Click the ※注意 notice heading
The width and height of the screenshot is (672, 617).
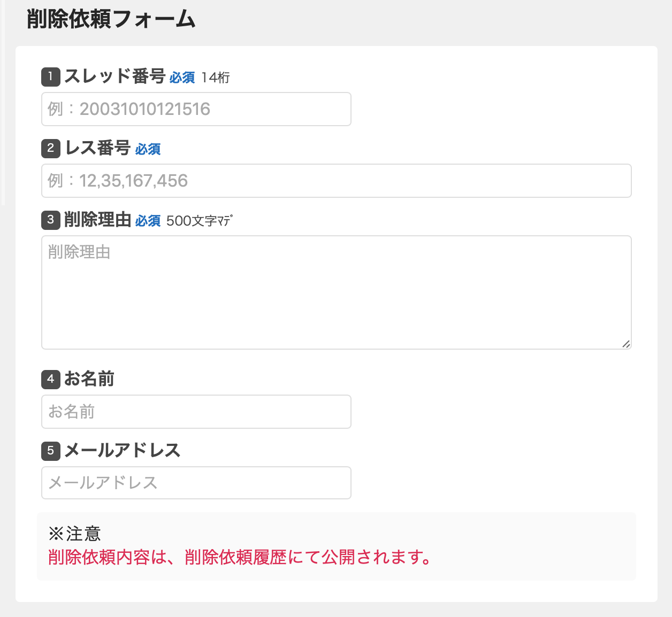[x=74, y=534]
